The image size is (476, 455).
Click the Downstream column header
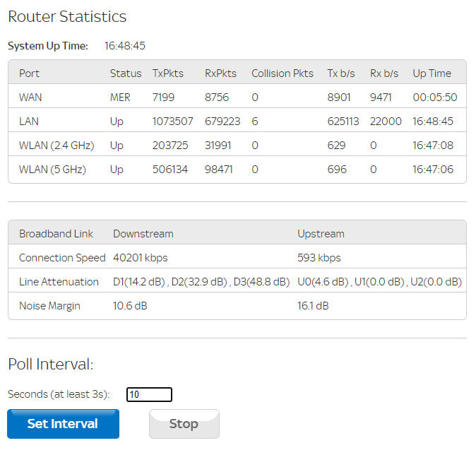point(143,234)
